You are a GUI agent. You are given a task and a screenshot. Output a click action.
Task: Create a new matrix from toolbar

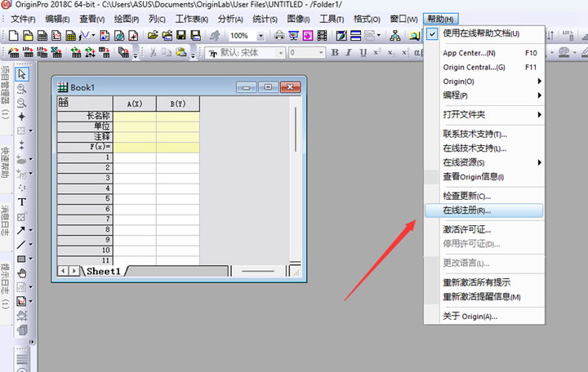coord(70,36)
